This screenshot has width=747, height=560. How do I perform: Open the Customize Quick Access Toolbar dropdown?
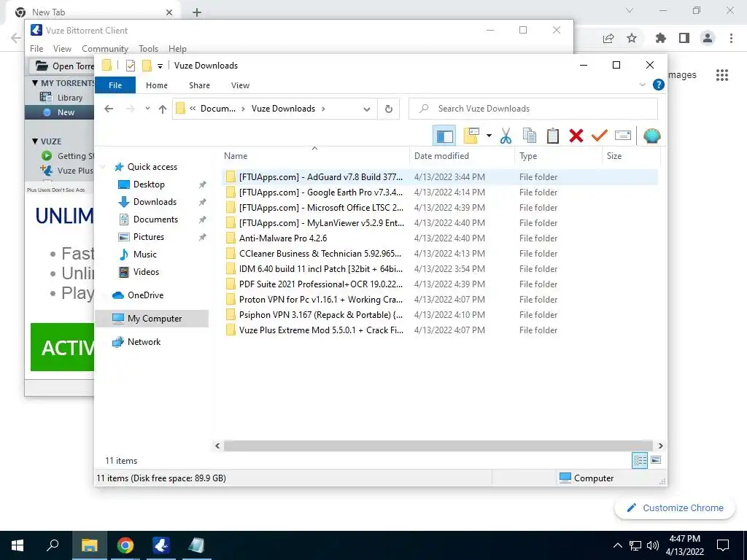pyautogui.click(x=160, y=66)
